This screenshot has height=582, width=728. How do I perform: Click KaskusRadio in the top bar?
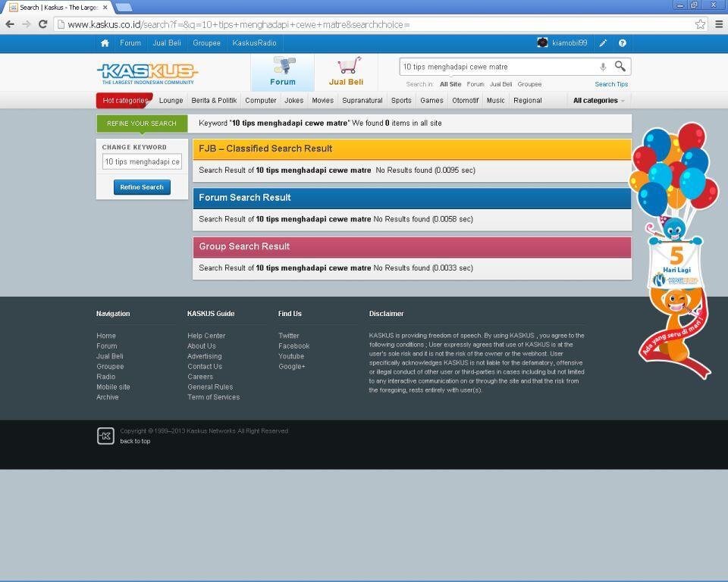(x=255, y=43)
